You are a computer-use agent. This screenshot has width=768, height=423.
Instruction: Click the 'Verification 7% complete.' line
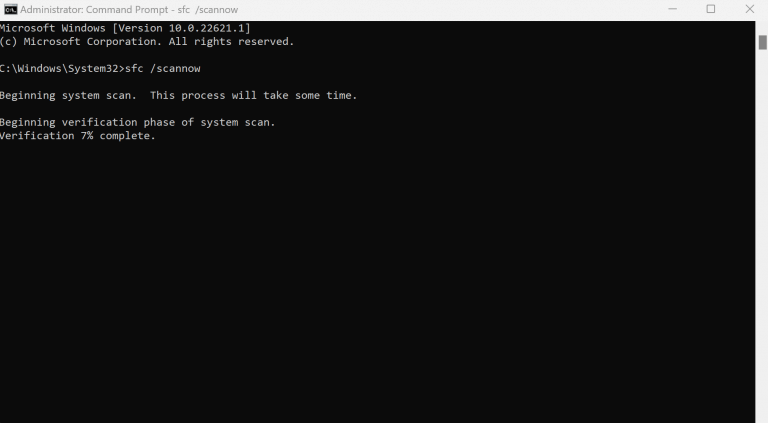coord(77,136)
